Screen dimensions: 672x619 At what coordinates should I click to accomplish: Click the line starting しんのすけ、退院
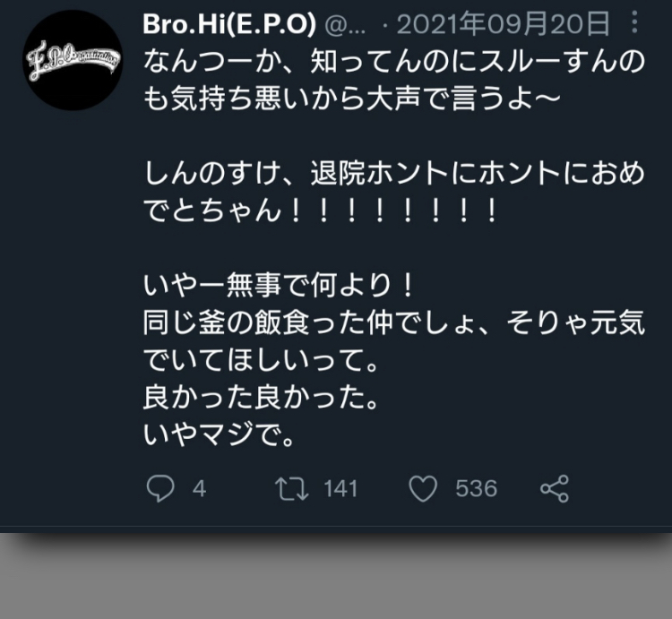coord(394,173)
